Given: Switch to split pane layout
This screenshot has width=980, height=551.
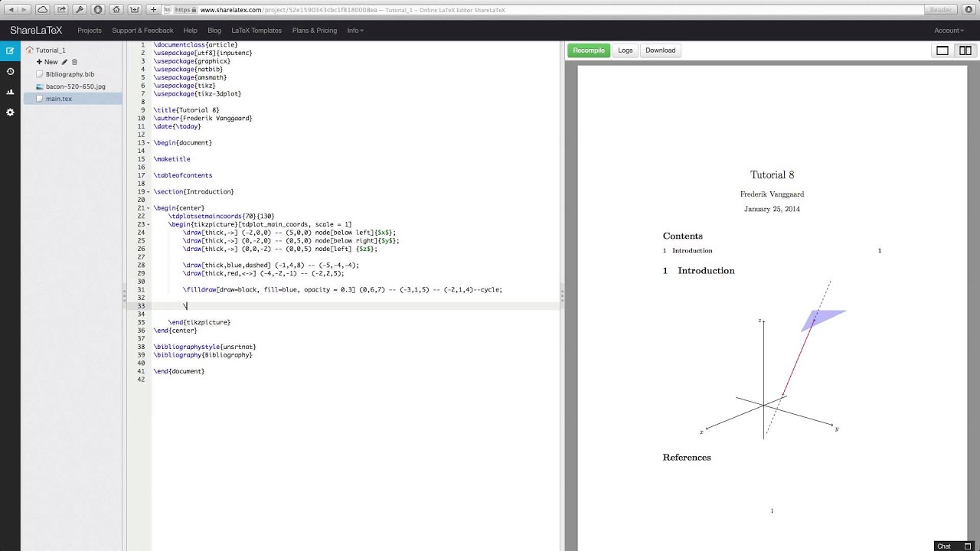Looking at the screenshot, I should pyautogui.click(x=965, y=51).
